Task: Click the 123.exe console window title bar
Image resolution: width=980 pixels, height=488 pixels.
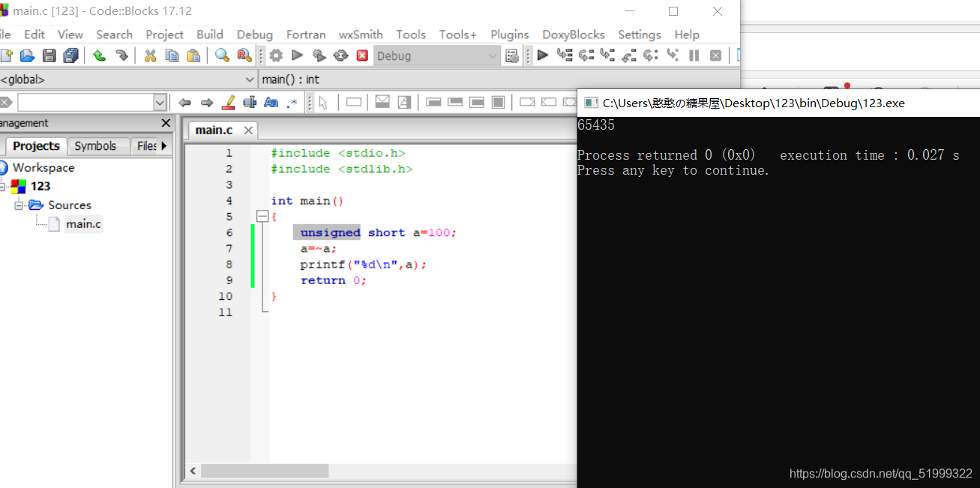Action: click(x=778, y=103)
